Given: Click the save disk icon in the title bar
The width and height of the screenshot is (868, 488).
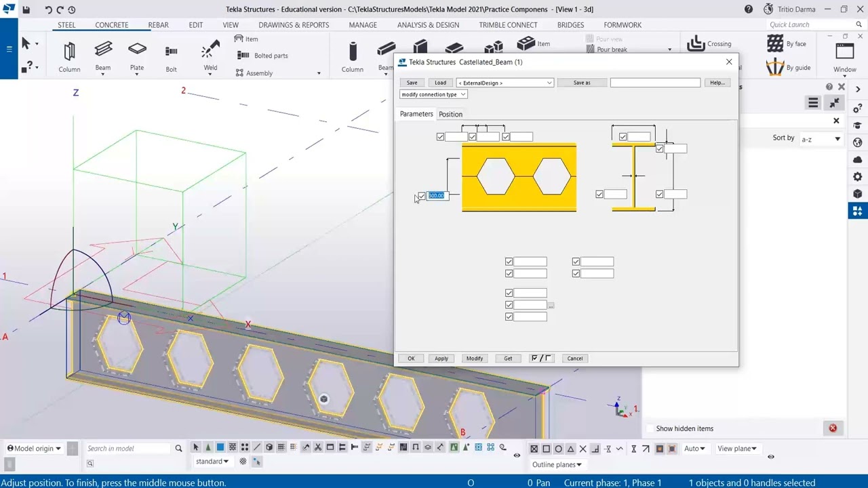Looking at the screenshot, I should [26, 9].
